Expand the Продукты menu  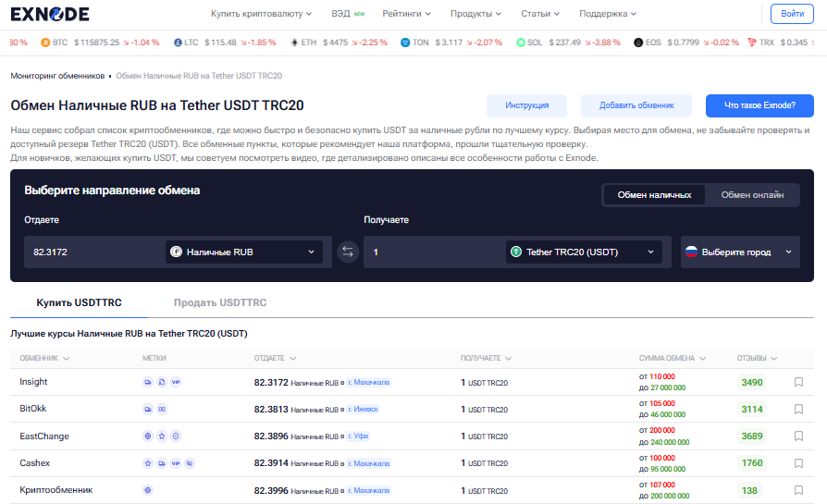(475, 14)
